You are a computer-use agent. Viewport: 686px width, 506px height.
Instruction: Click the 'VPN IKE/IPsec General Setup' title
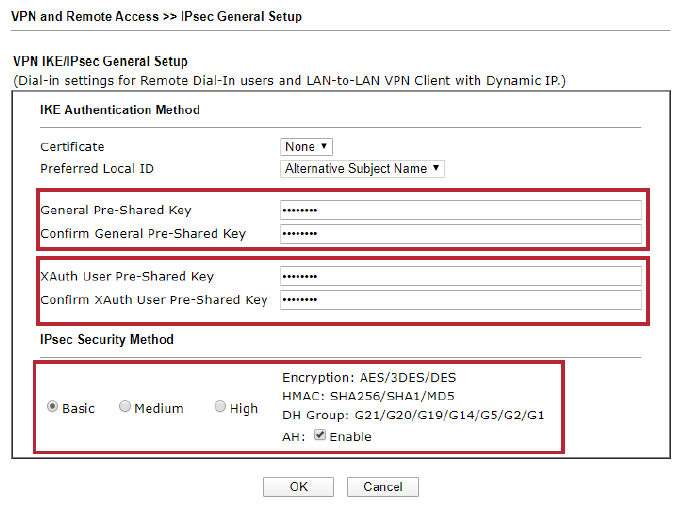(100, 62)
